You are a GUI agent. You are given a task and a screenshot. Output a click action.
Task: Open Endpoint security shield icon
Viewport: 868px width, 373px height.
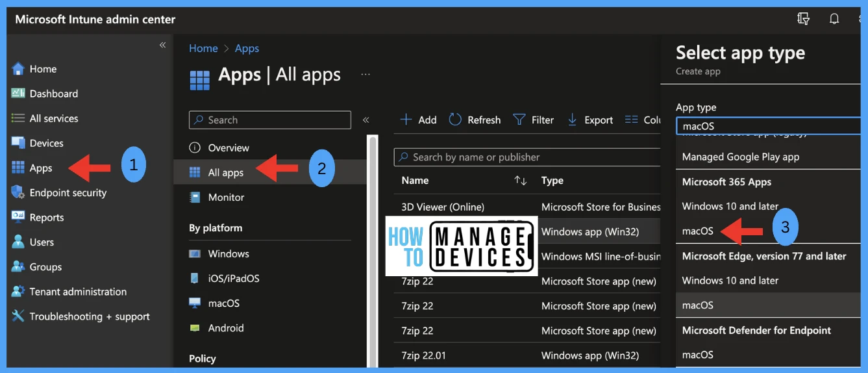(x=18, y=192)
